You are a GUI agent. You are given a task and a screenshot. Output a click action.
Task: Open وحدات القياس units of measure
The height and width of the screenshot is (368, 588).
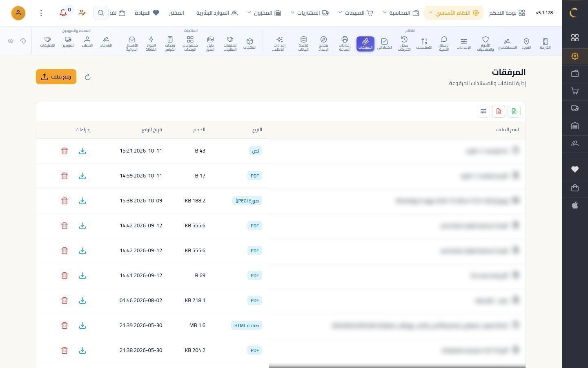pyautogui.click(x=170, y=44)
